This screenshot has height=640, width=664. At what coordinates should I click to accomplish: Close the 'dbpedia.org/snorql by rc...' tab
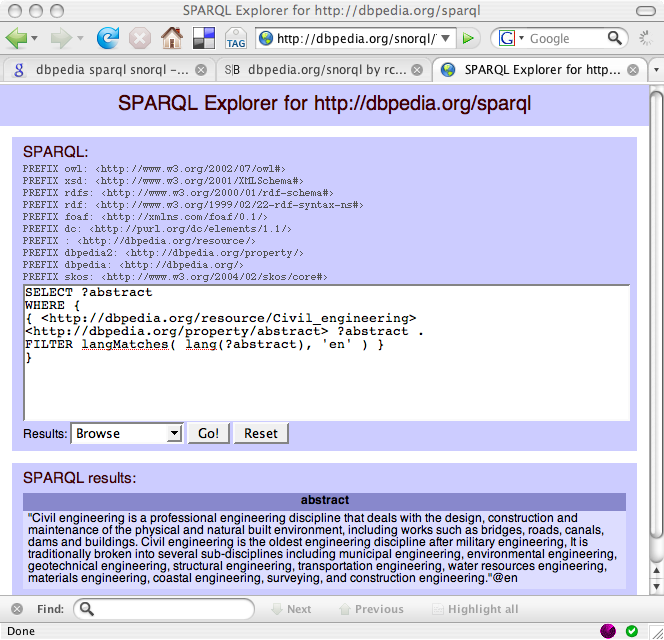tap(417, 70)
